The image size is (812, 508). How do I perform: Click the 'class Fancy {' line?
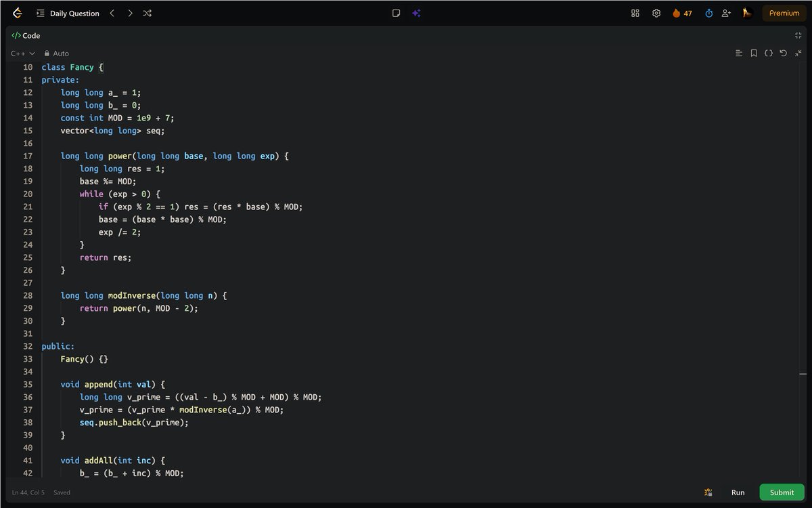[x=72, y=67]
